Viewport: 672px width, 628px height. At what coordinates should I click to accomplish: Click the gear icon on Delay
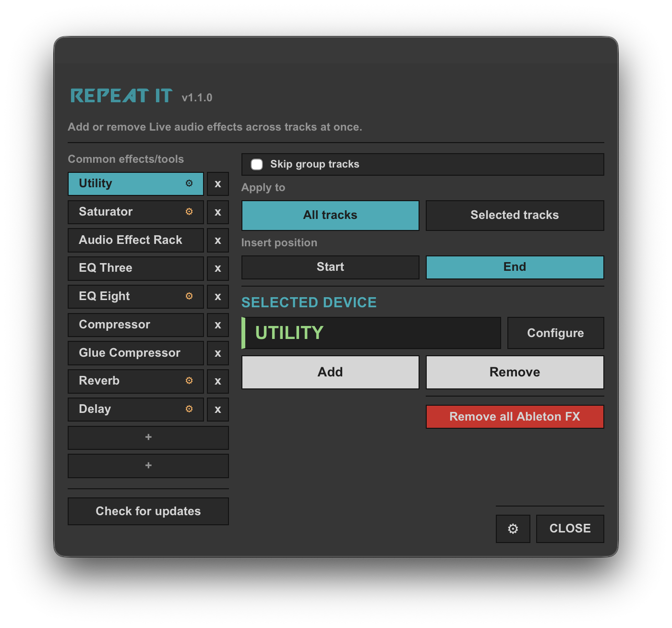click(189, 409)
